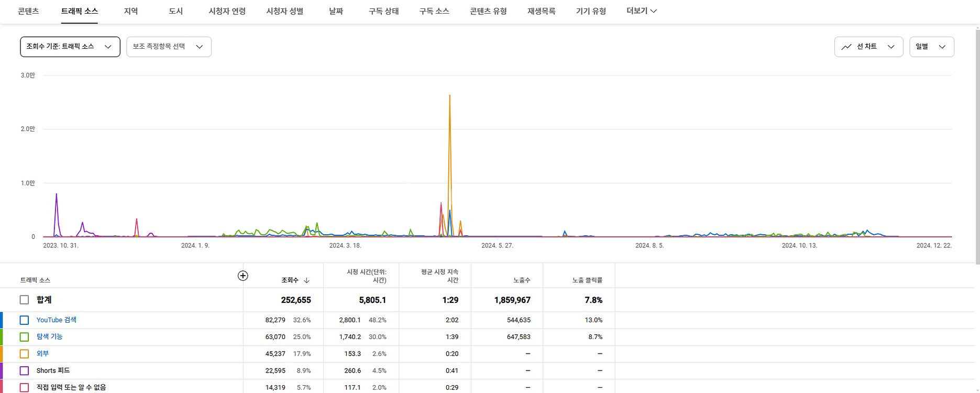Screen dimensions: 980x393
Task: Click the line chart icon in 선 차트
Action: pyautogui.click(x=846, y=47)
